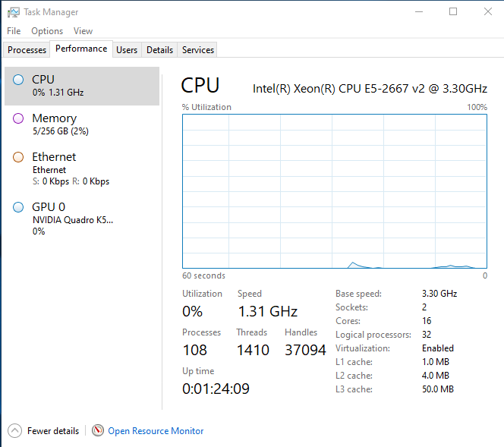The height and width of the screenshot is (447, 504).
Task: Select the GPU 0 circle icon
Action: (18, 206)
